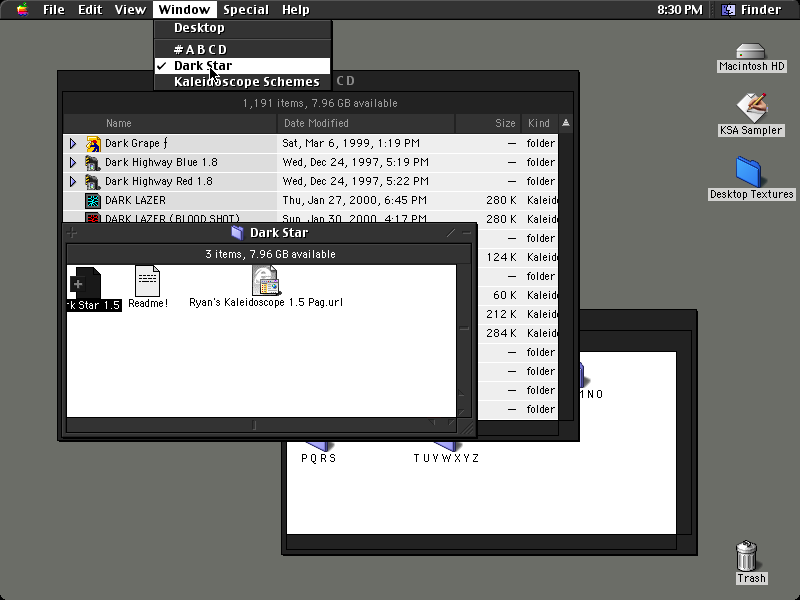Click the "124 K" size value
Image resolution: width=800 pixels, height=600 pixels.
point(501,257)
